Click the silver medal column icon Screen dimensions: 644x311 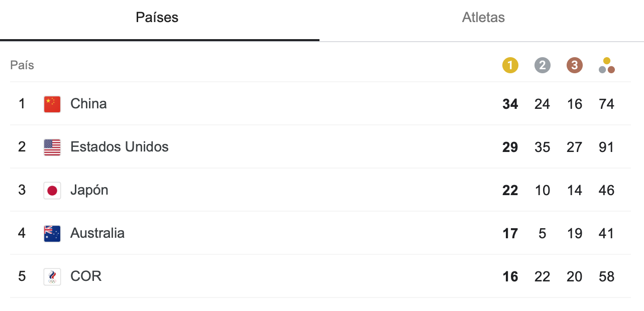tap(543, 65)
